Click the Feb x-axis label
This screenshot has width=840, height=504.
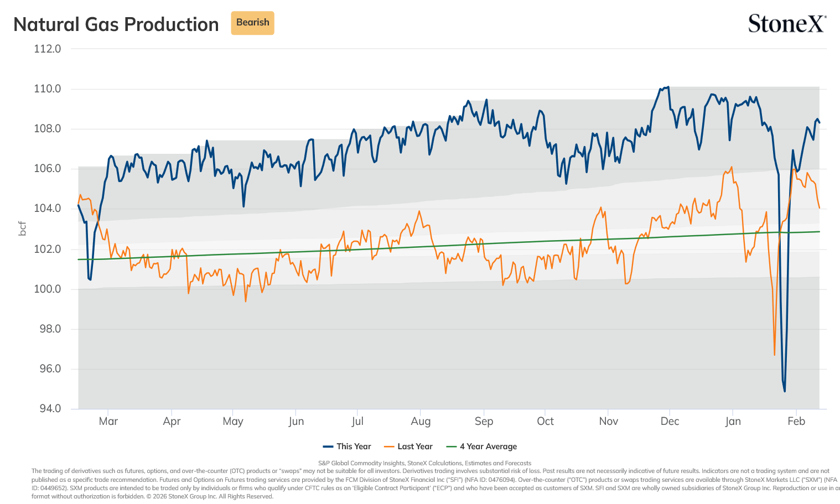tap(796, 421)
